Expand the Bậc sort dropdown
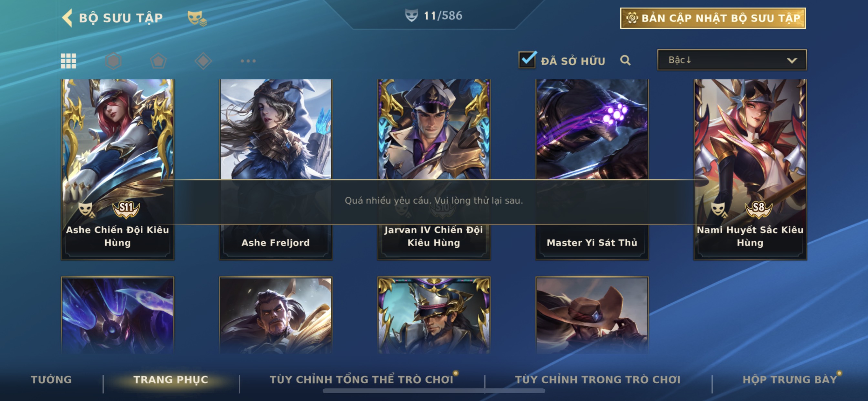This screenshot has height=401, width=868. 732,60
